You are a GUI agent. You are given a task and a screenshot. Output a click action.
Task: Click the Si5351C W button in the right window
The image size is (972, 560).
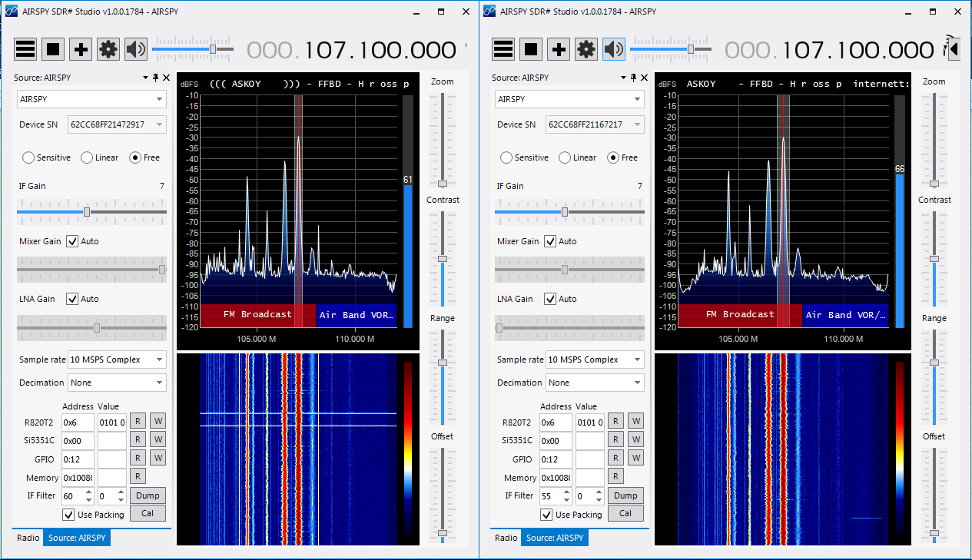(x=635, y=439)
